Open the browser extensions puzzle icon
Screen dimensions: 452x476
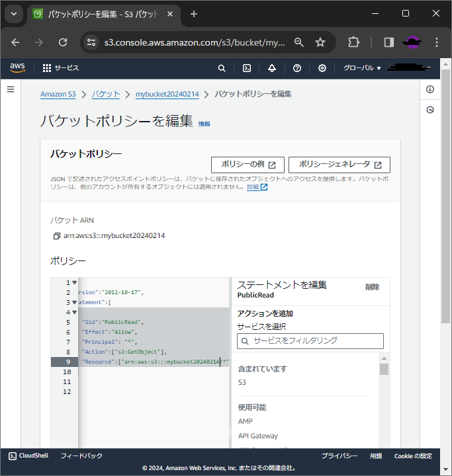[353, 42]
